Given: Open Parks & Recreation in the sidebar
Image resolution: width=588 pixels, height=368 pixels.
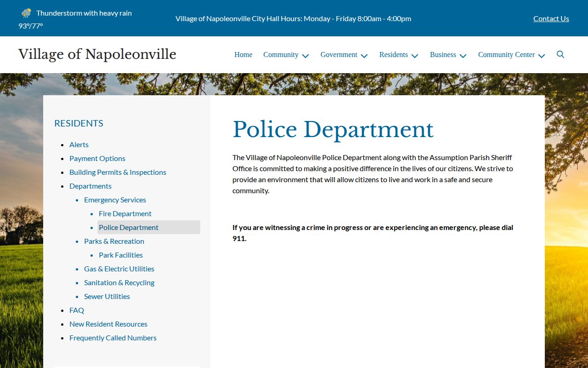Looking at the screenshot, I should click(114, 241).
